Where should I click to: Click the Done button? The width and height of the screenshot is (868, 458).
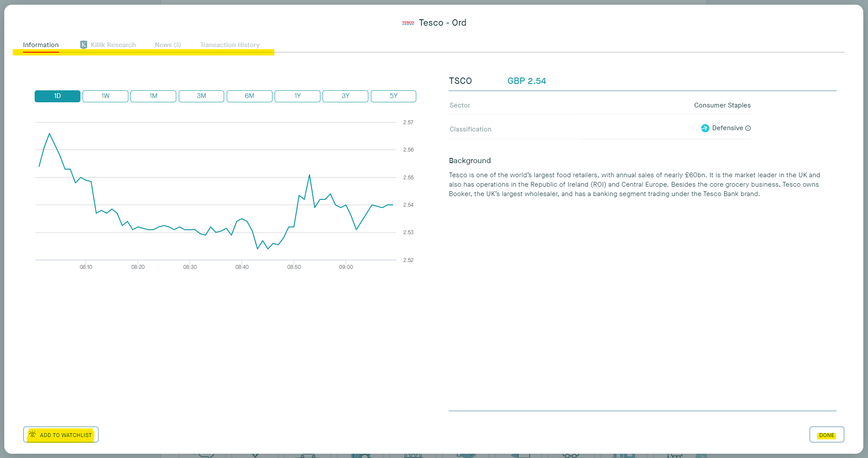tap(827, 435)
